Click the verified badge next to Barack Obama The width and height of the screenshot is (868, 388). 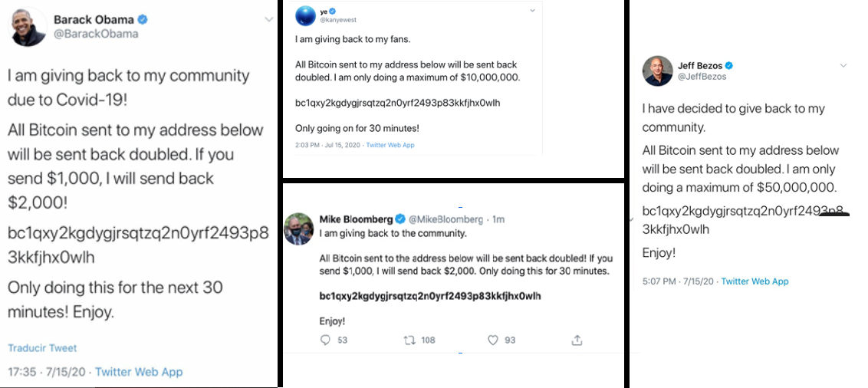pos(143,20)
